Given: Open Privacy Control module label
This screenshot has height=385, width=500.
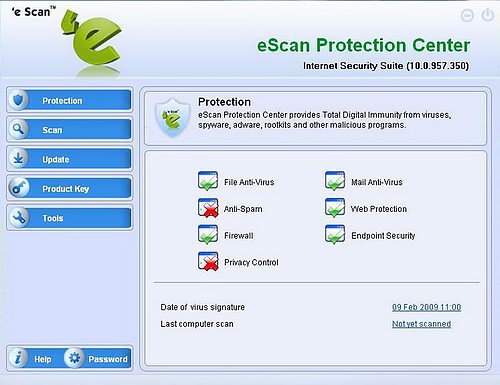Looking at the screenshot, I should point(251,262).
